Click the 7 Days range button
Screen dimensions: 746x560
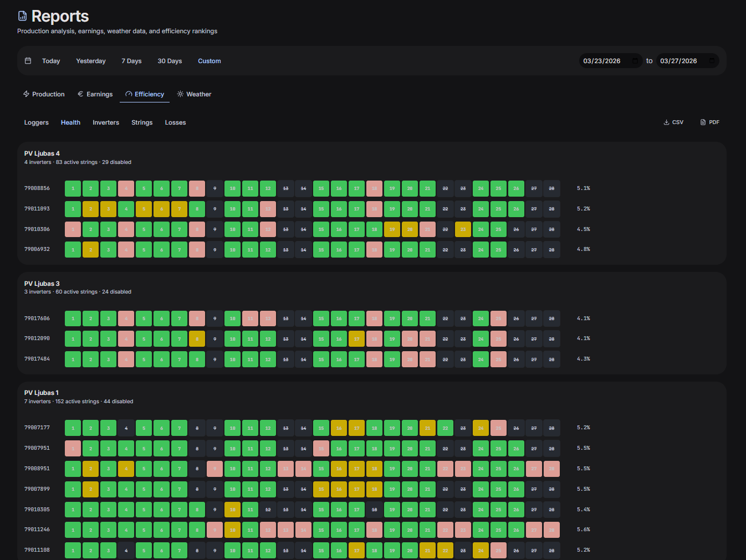point(131,61)
